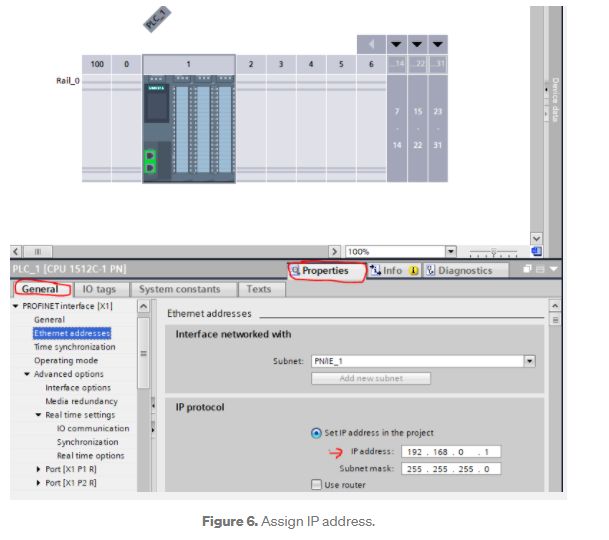Screen dimensions: 609x540
Task: Switch to IO tags tab
Action: point(99,289)
